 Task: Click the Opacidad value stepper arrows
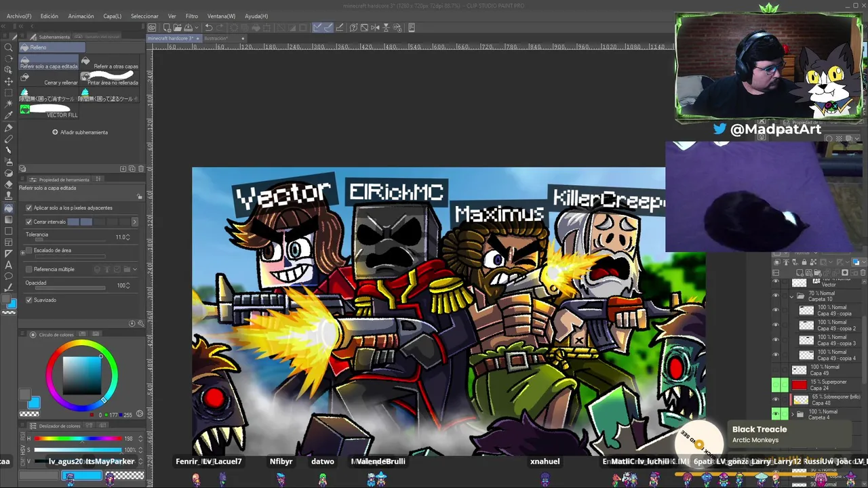[x=128, y=285]
